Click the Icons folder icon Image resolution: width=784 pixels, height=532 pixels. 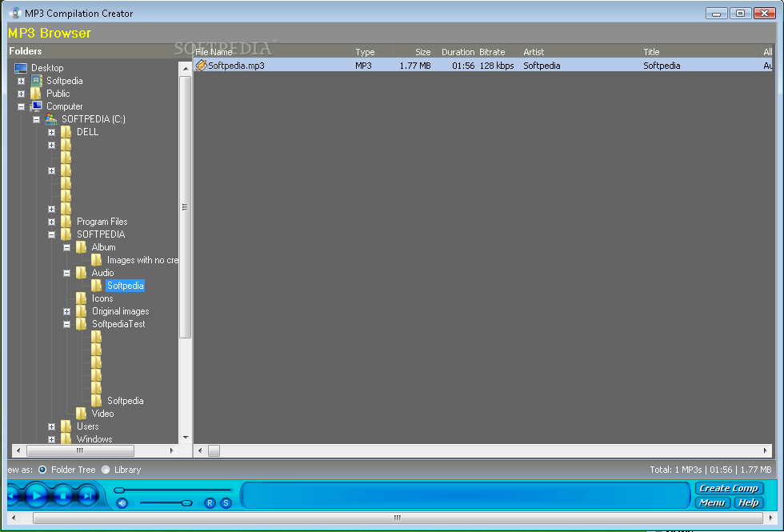[81, 298]
